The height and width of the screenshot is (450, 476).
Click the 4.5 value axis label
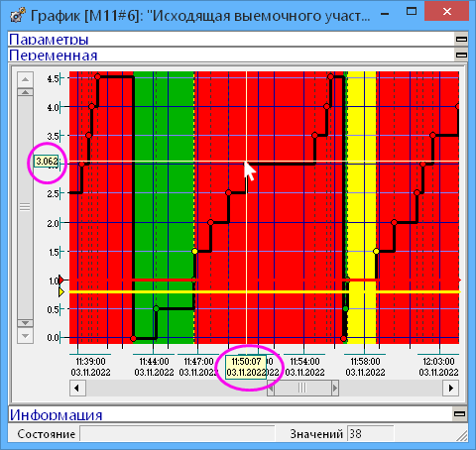pyautogui.click(x=53, y=79)
